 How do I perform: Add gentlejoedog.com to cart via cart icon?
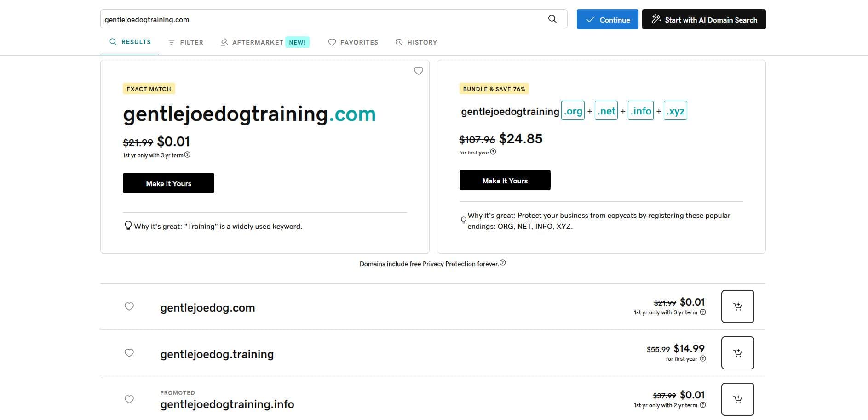(737, 306)
